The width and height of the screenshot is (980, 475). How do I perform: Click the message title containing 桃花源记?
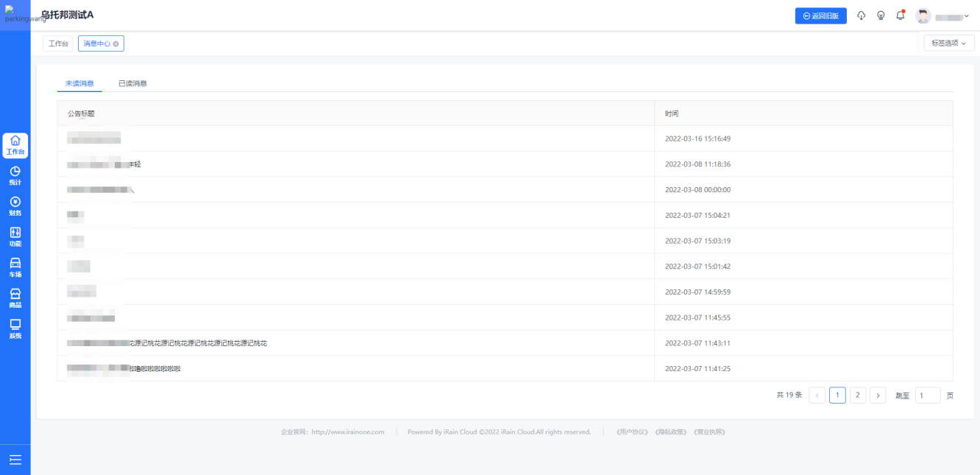[167, 343]
